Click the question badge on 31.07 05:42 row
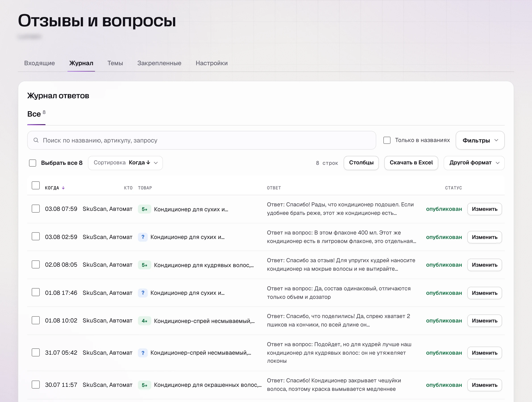 coord(143,353)
